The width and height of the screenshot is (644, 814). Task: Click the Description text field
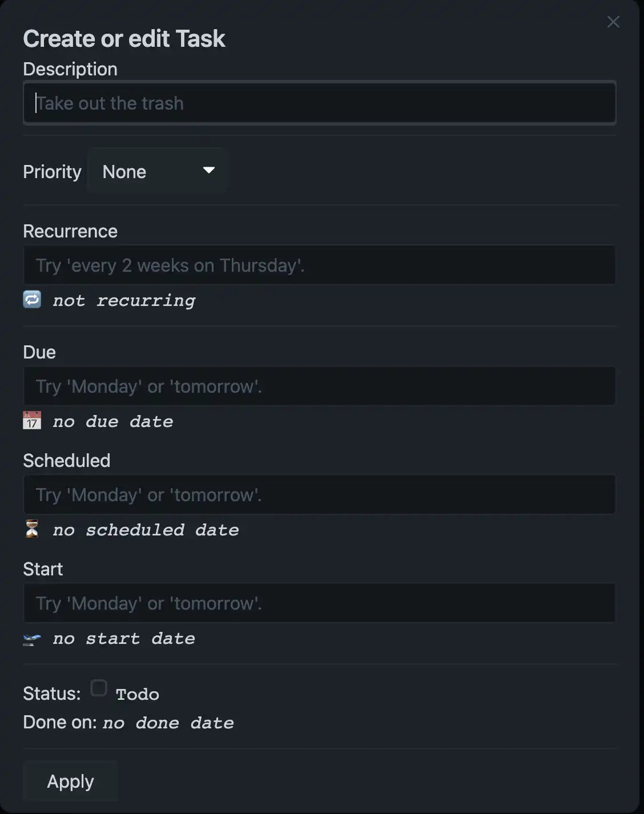point(319,103)
